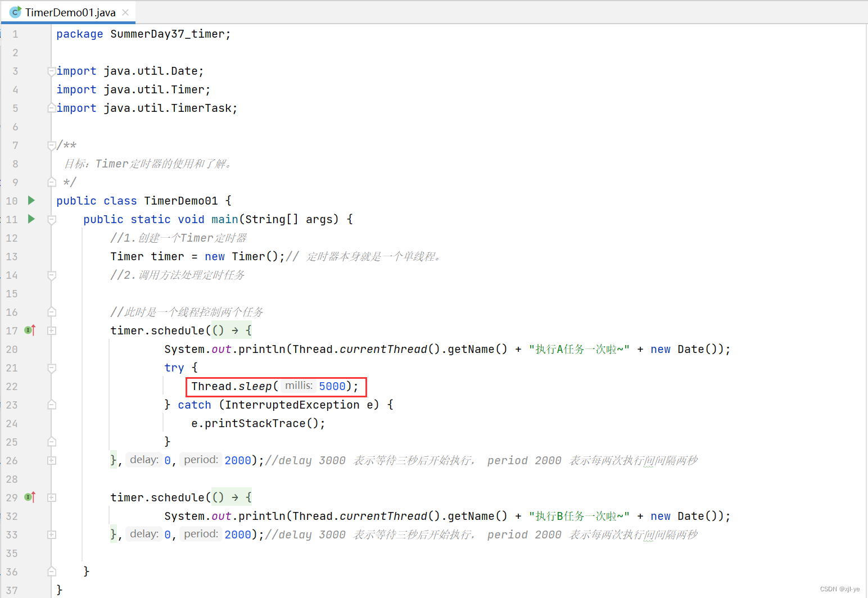Click the Java class icon on TimerDemo01.java tab
This screenshot has height=598, width=868.
(16, 12)
